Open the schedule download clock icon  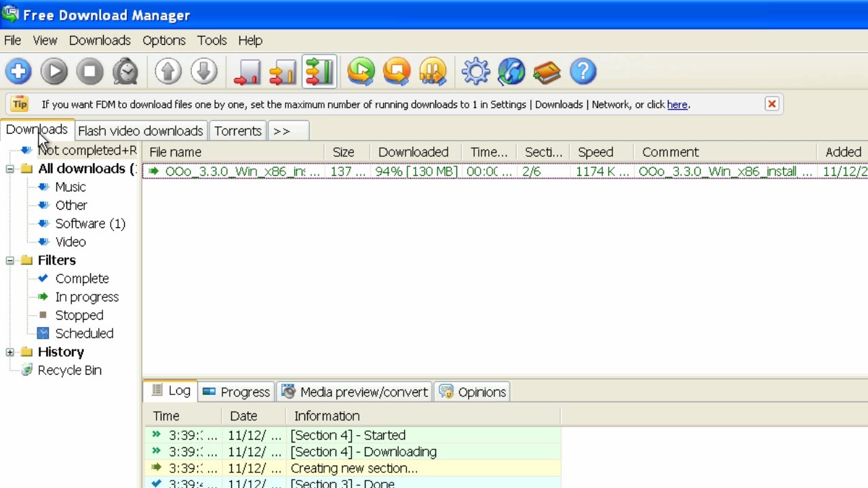(x=125, y=71)
